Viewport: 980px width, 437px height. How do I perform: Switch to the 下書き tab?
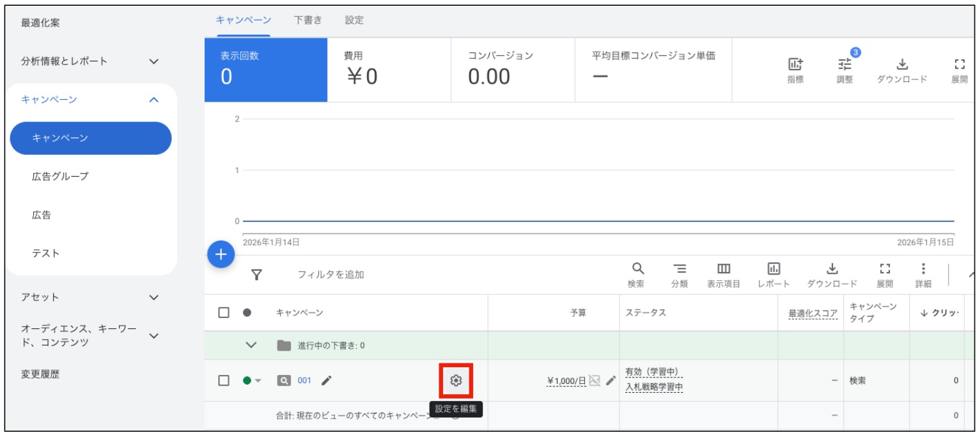click(307, 20)
